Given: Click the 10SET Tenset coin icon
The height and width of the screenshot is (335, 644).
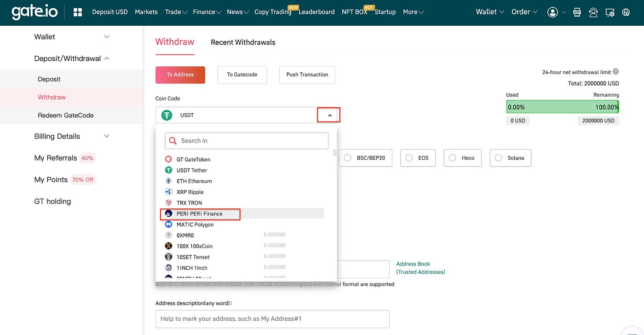Looking at the screenshot, I should coord(168,257).
